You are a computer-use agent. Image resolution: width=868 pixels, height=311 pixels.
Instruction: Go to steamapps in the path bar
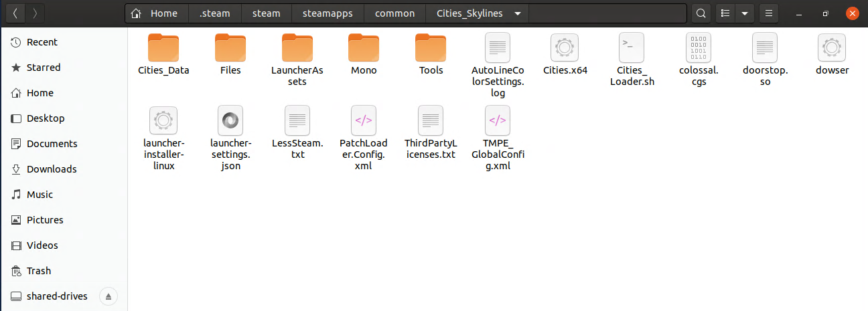tap(328, 13)
